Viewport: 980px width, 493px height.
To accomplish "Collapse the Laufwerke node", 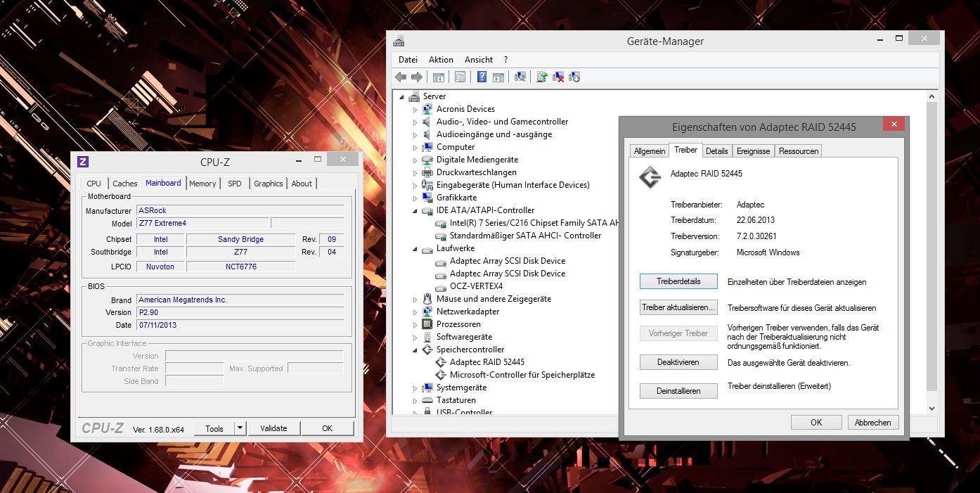I will [415, 249].
